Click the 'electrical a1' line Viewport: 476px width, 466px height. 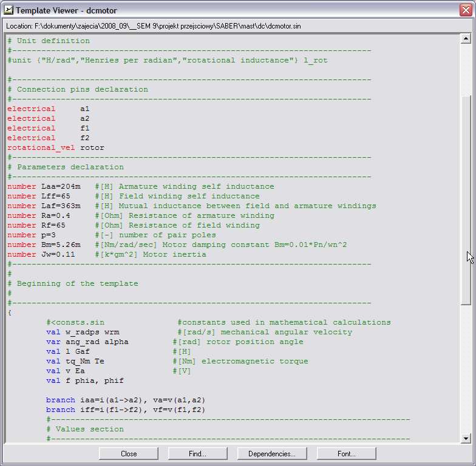pyautogui.click(x=49, y=109)
